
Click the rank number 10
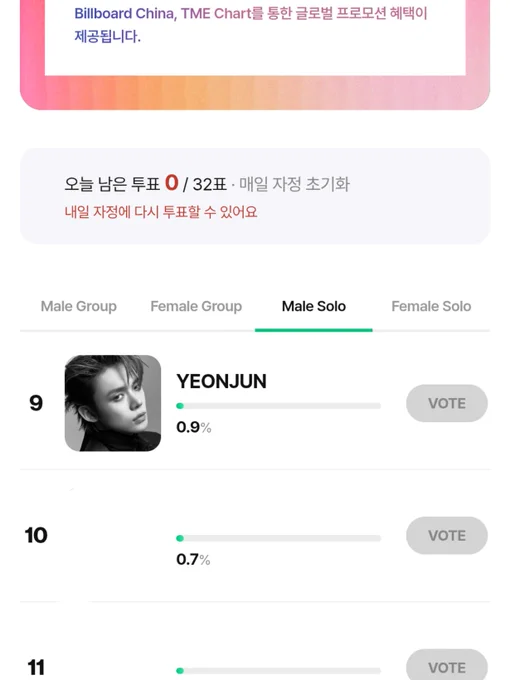point(36,536)
